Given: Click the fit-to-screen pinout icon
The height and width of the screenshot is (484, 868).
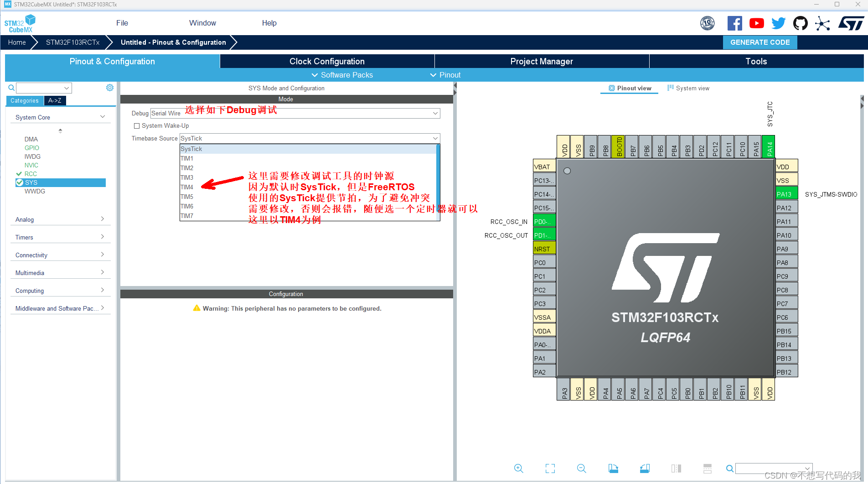Looking at the screenshot, I should (550, 468).
